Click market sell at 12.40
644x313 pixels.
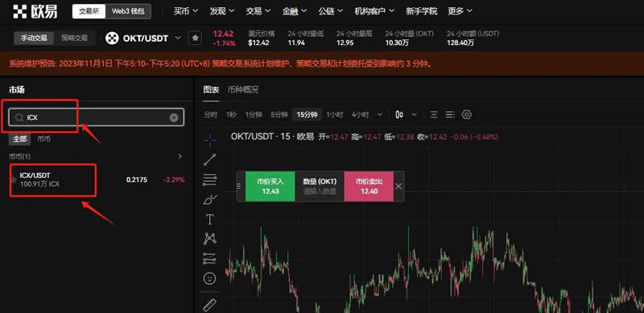coord(369,186)
